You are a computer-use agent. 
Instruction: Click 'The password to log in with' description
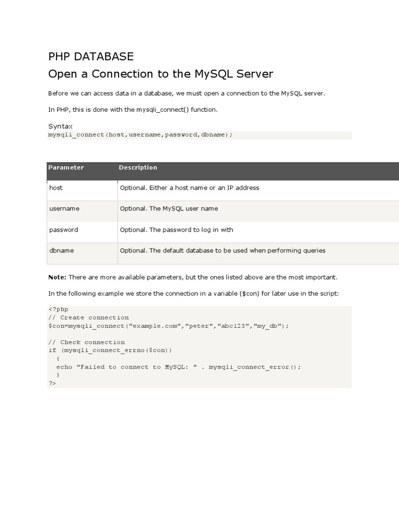point(176,230)
